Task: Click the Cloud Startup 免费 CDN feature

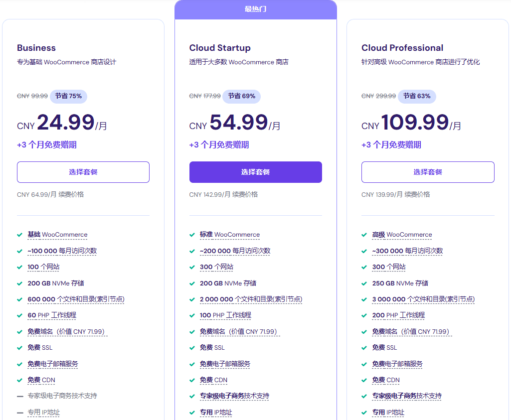Action: (213, 380)
